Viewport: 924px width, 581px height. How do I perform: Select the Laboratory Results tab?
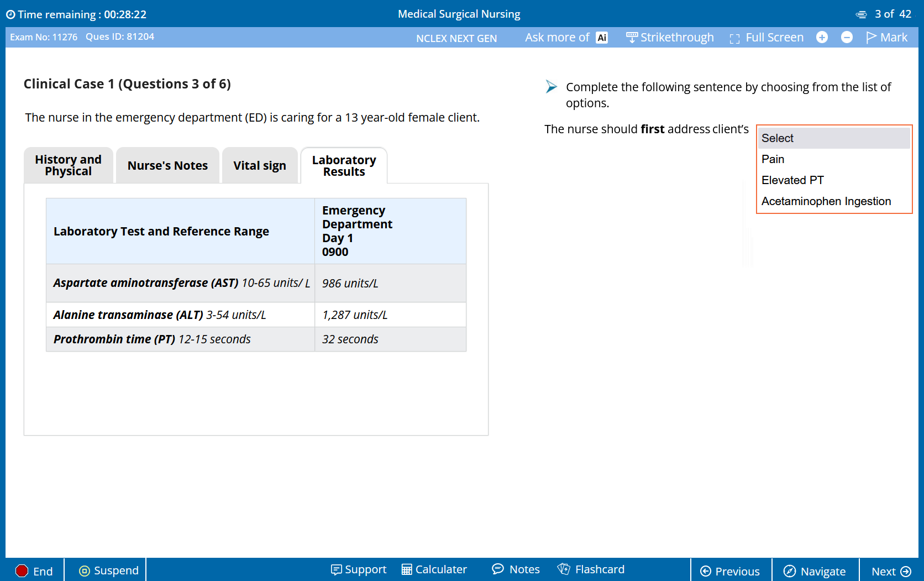tap(344, 165)
